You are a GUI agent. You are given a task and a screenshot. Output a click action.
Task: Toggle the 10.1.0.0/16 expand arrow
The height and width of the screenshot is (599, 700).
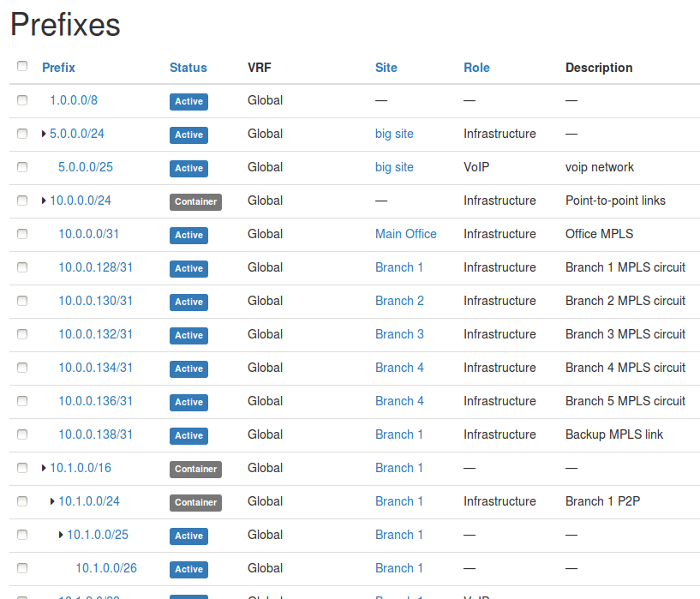[x=44, y=468]
